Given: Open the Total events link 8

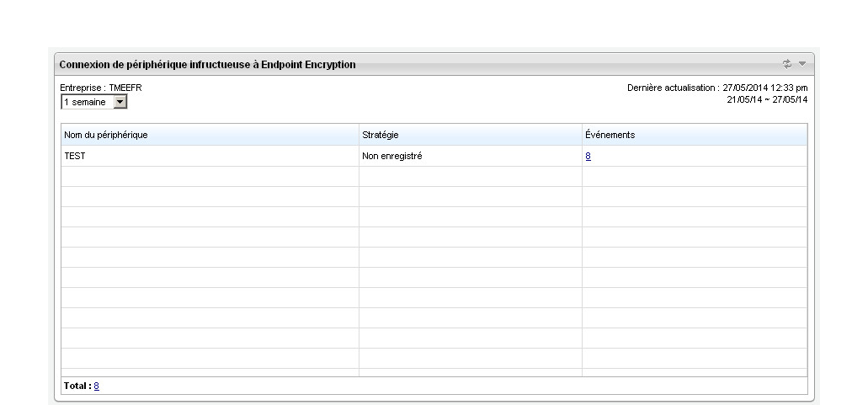Looking at the screenshot, I should pyautogui.click(x=97, y=386).
